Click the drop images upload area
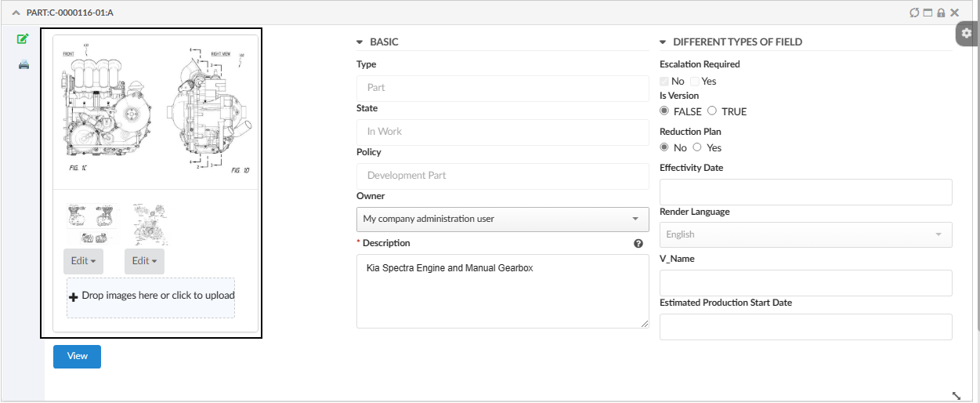980x403 pixels. [x=150, y=297]
